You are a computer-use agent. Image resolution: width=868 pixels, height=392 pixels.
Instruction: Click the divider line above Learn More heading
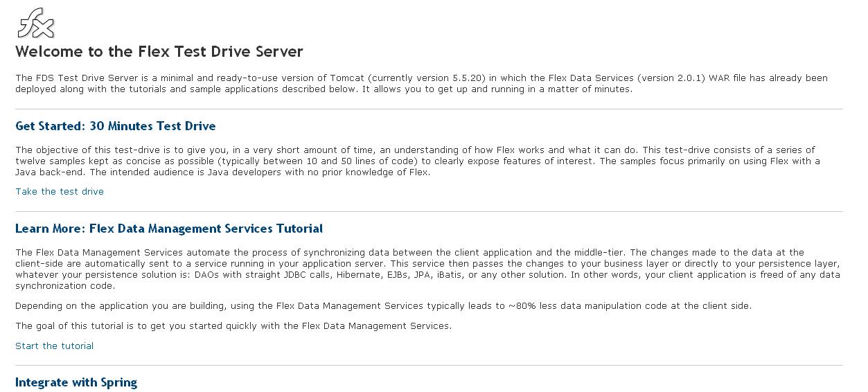click(429, 211)
